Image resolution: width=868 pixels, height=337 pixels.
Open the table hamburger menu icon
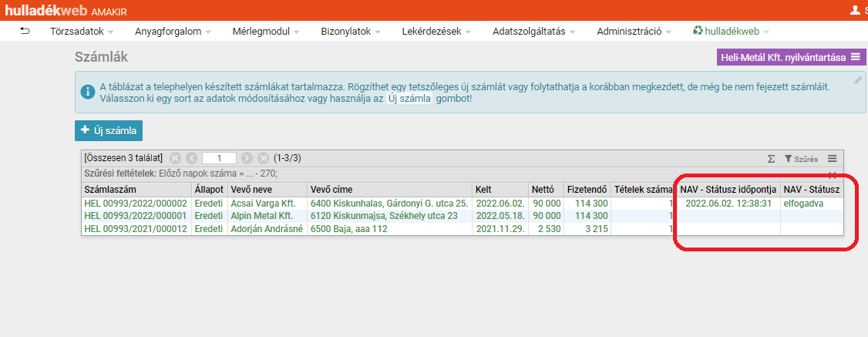point(832,158)
